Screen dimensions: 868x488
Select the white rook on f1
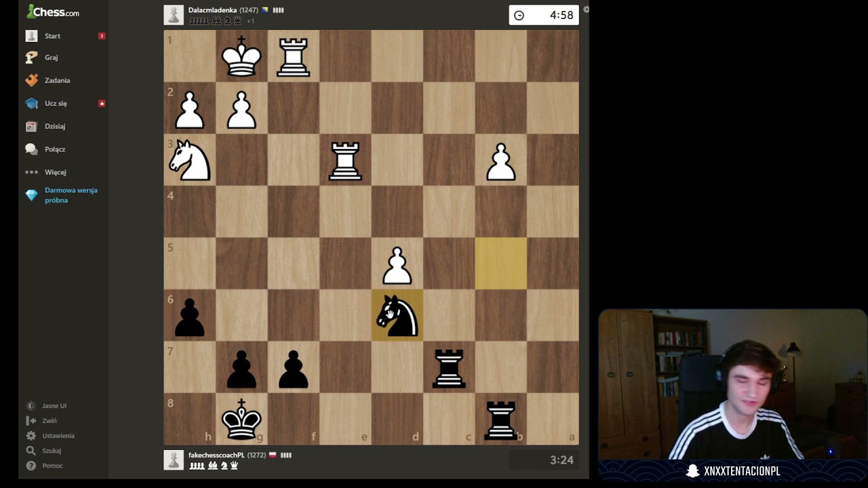click(x=294, y=56)
